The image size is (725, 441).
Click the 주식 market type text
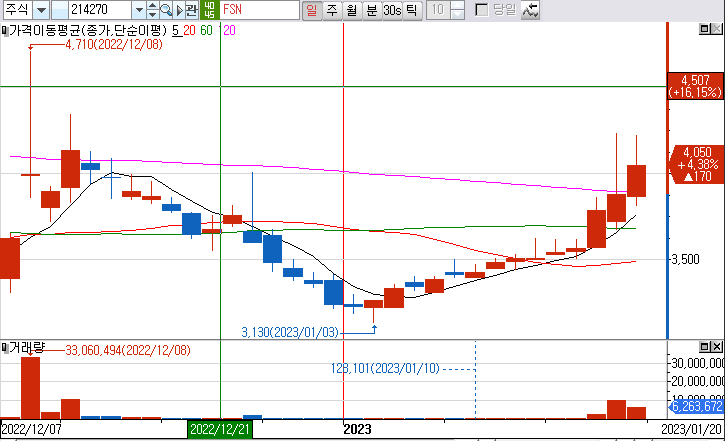(x=18, y=10)
